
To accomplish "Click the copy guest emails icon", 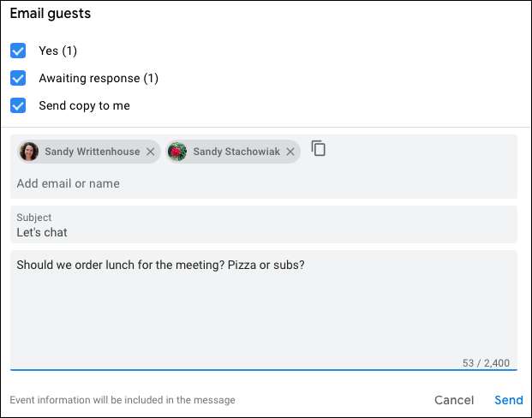I will (319, 149).
